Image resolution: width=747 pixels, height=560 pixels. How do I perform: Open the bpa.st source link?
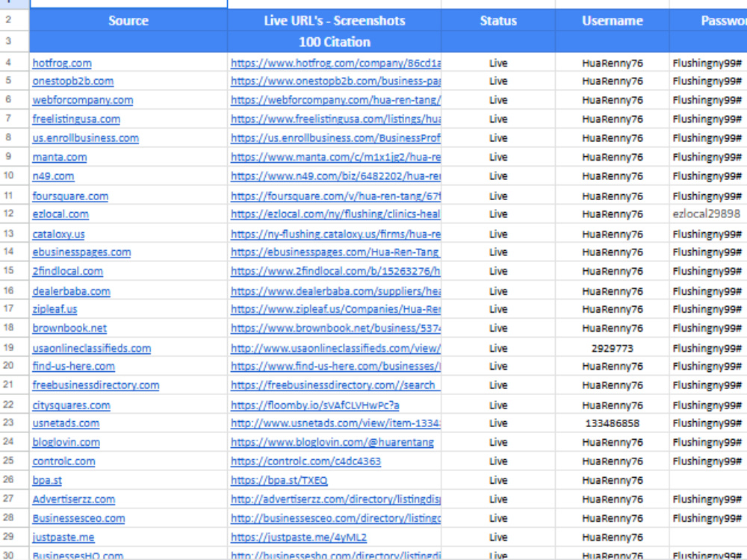(47, 481)
